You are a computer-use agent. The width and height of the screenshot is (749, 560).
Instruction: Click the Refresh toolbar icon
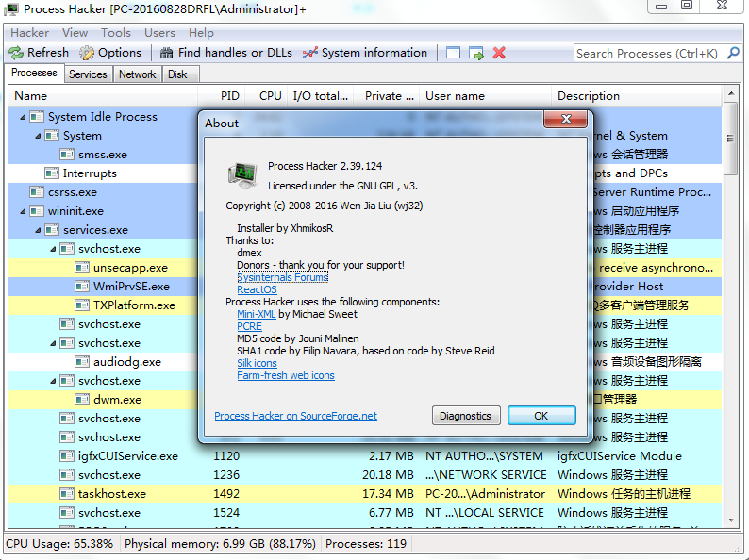[16, 53]
